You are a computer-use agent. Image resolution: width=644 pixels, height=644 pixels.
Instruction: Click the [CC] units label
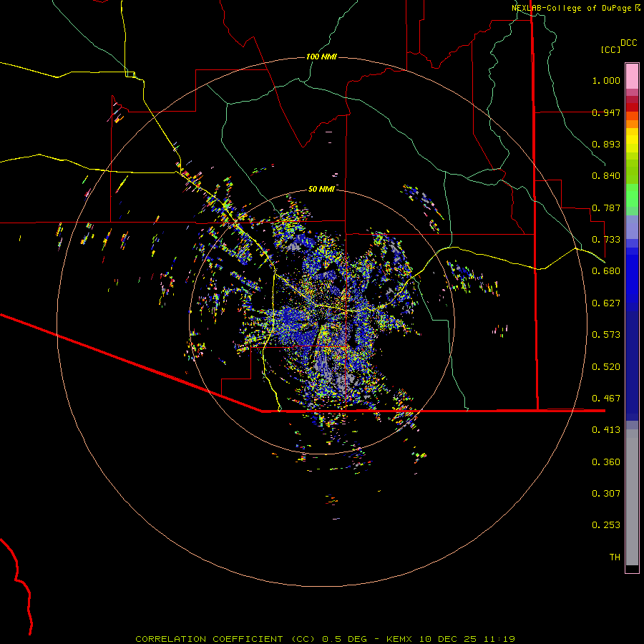tap(610, 49)
